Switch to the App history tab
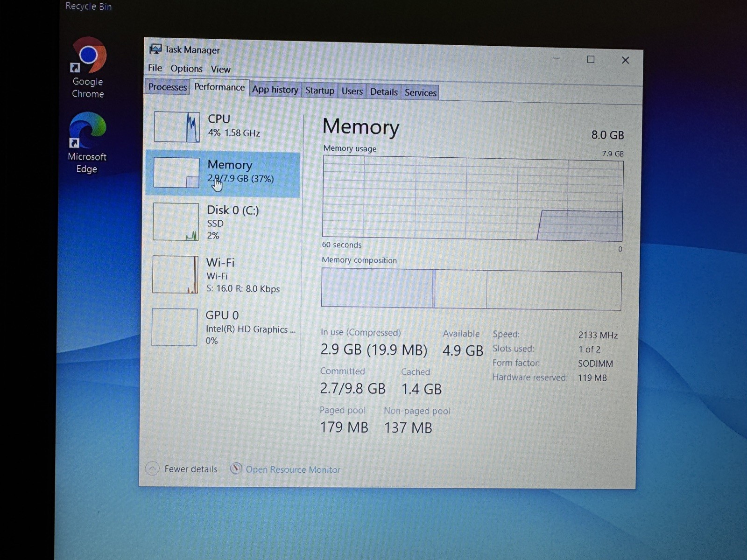The width and height of the screenshot is (747, 560). point(275,90)
